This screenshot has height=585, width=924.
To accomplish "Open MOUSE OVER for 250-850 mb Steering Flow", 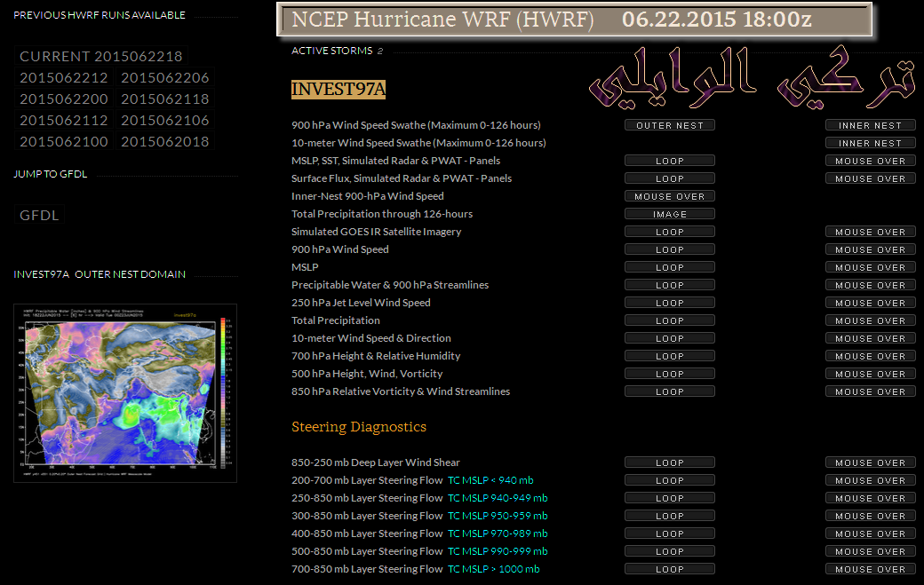I will (871, 498).
